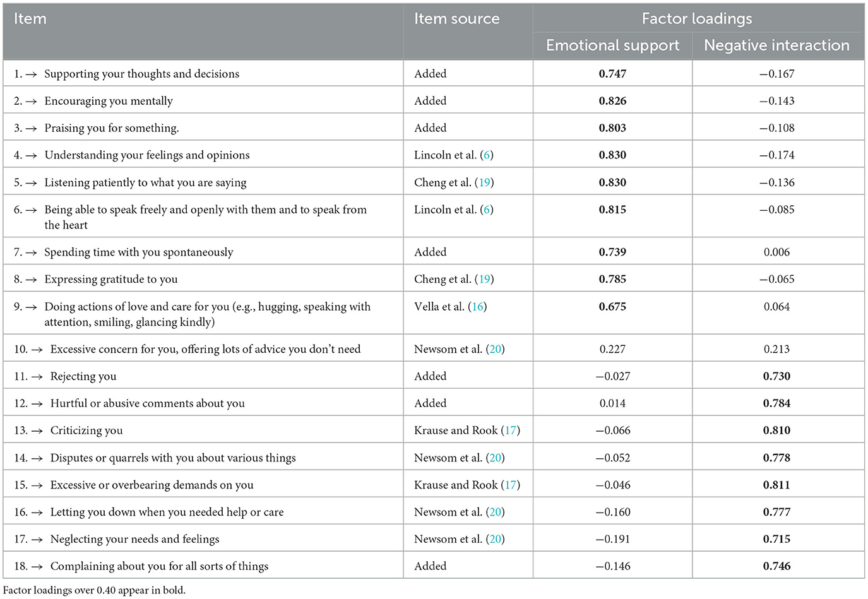The image size is (868, 599).
Task: Open citation 20 in Neglecting your needs row
Action: tap(496, 539)
